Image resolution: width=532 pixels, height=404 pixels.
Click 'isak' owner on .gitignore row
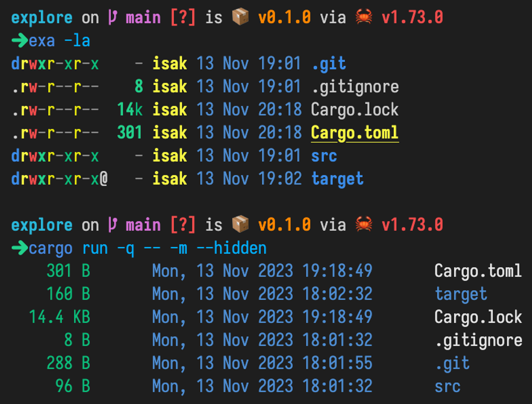pyautogui.click(x=170, y=86)
